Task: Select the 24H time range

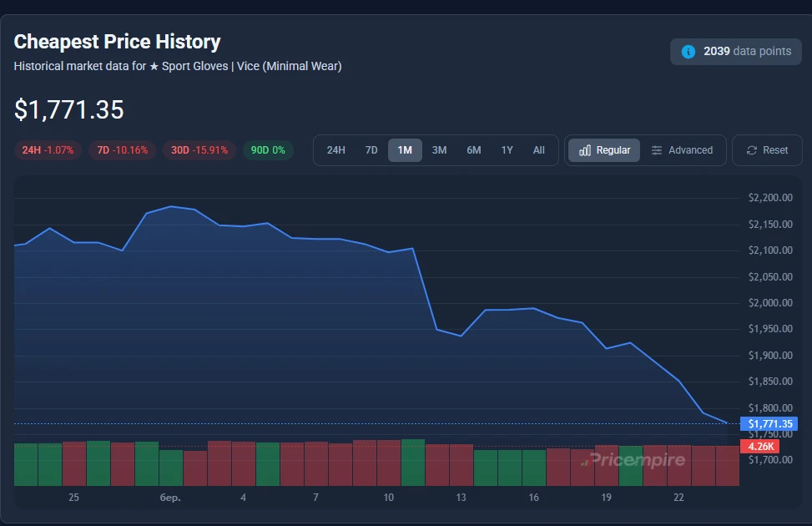Action: coord(335,150)
